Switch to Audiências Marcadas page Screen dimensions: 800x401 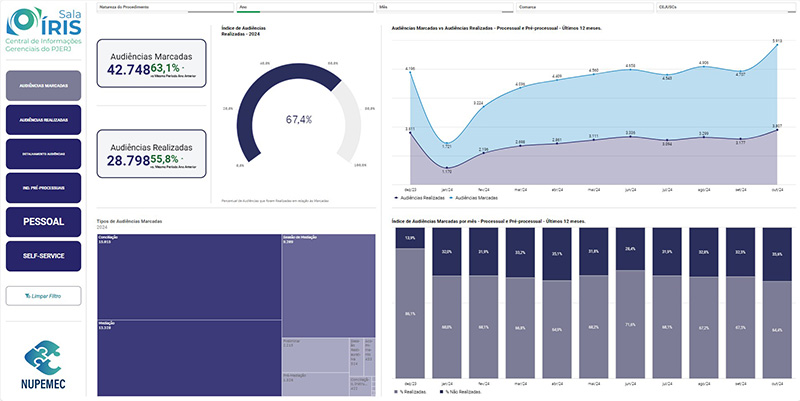pyautogui.click(x=43, y=85)
